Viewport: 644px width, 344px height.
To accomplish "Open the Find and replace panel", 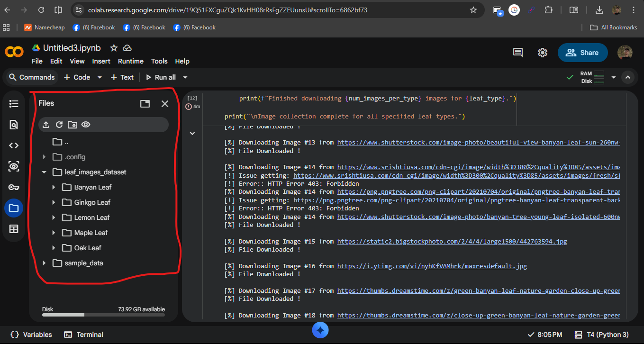I will [x=14, y=124].
